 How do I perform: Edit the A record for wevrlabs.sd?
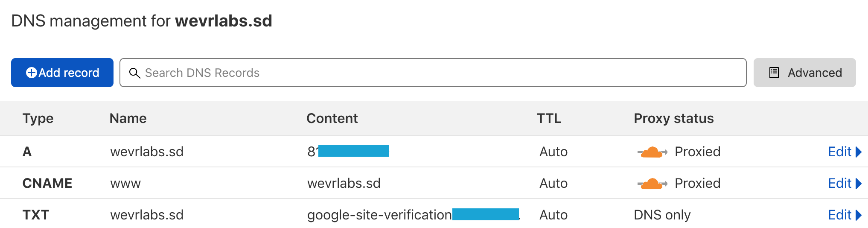[x=839, y=152]
